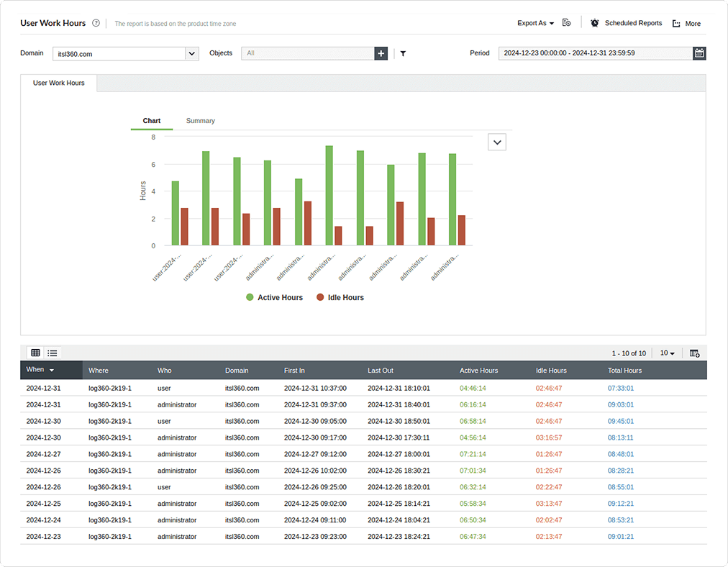Select the Chart tab
This screenshot has height=567, width=728.
tap(152, 120)
